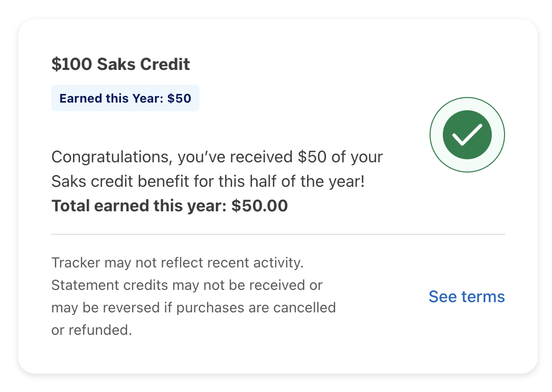Click the "Total earned this year: $50.00" line
Screen dimensions: 552x392
[169, 206]
